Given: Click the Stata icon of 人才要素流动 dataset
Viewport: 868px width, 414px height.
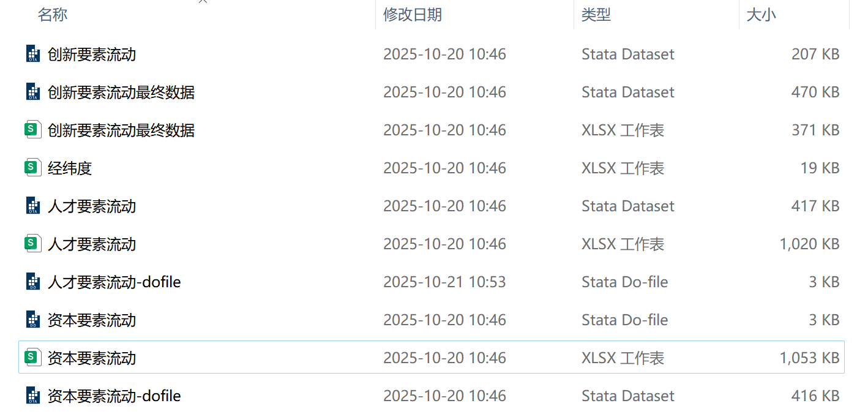Looking at the screenshot, I should point(33,206).
